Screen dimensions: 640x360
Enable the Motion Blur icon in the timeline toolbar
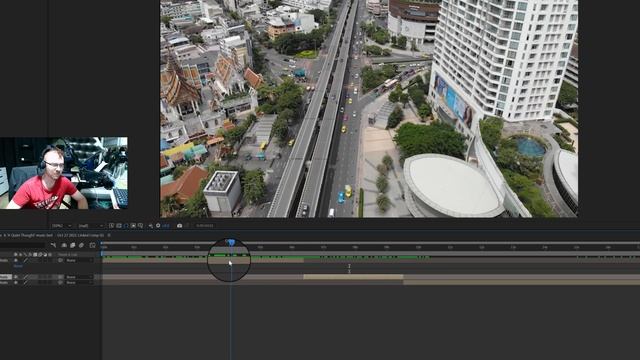tap(81, 245)
